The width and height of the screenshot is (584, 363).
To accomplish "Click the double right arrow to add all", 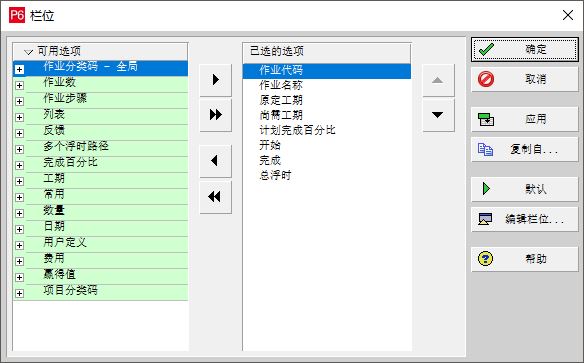I will pos(215,115).
